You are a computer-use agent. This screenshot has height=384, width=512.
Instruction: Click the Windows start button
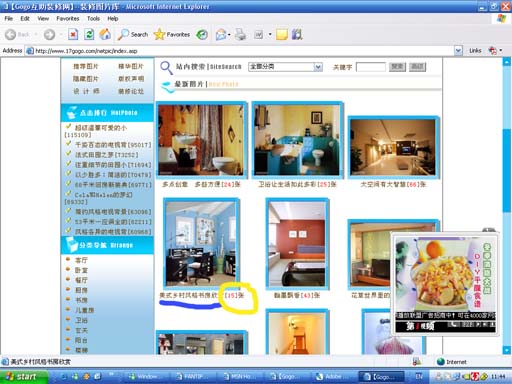point(22,377)
